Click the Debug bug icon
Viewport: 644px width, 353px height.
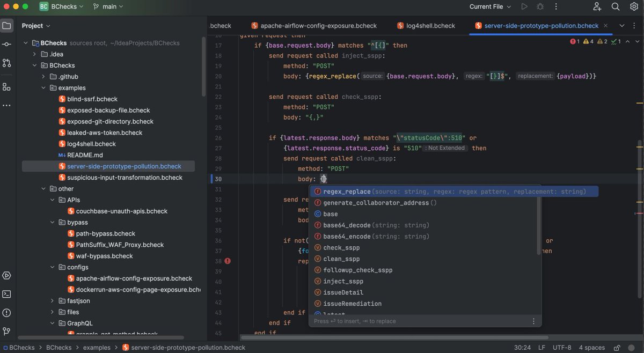point(540,6)
